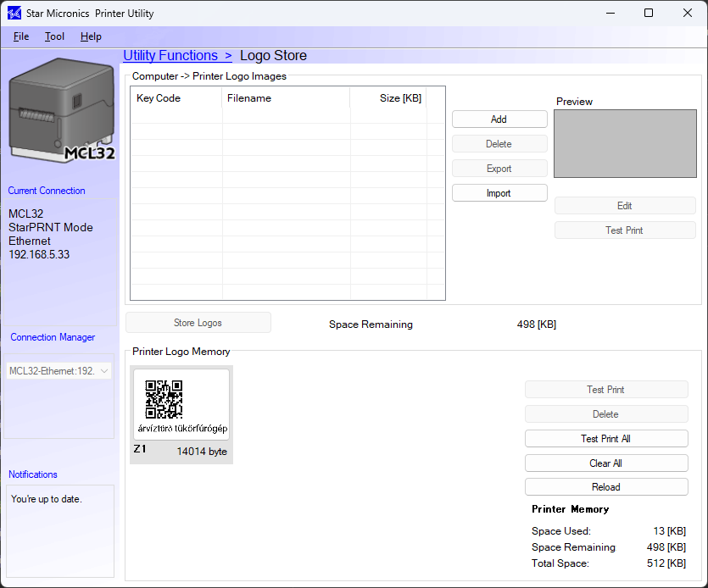Close the Printer Utility window

coord(688,13)
